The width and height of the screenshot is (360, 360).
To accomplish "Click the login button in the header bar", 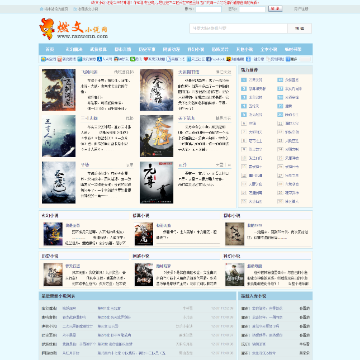I will (x=275, y=9).
